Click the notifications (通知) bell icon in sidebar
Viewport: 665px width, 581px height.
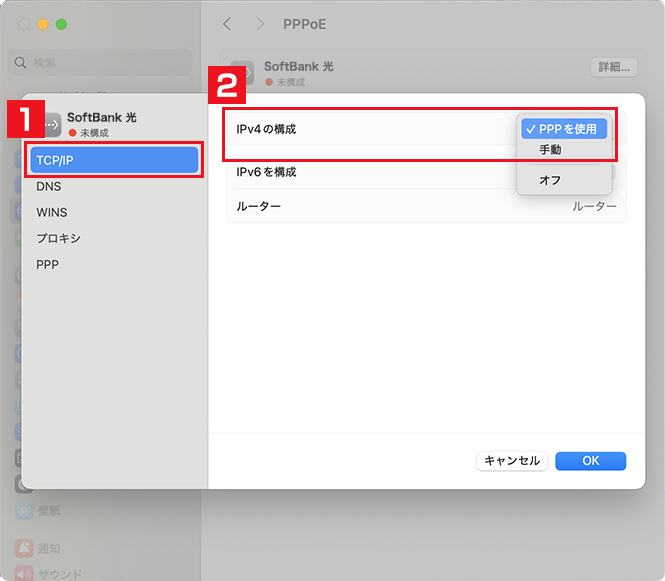[23, 548]
